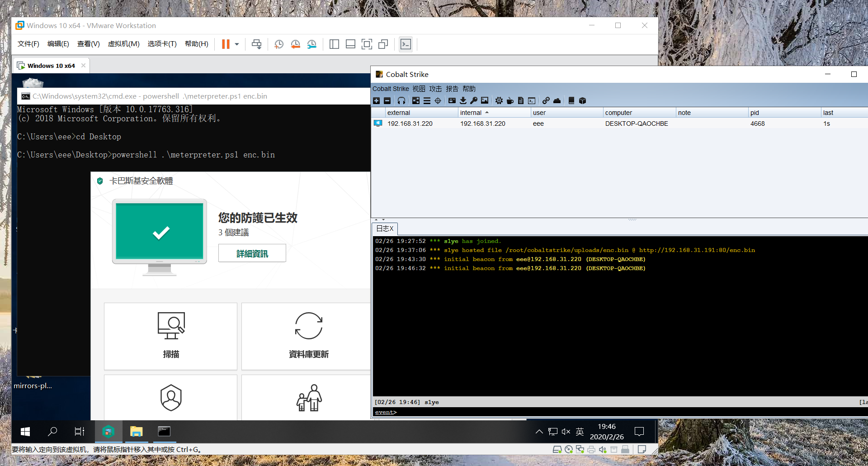868x466 pixels.
Task: Click taskbar search magnifier in VM
Action: click(x=52, y=432)
